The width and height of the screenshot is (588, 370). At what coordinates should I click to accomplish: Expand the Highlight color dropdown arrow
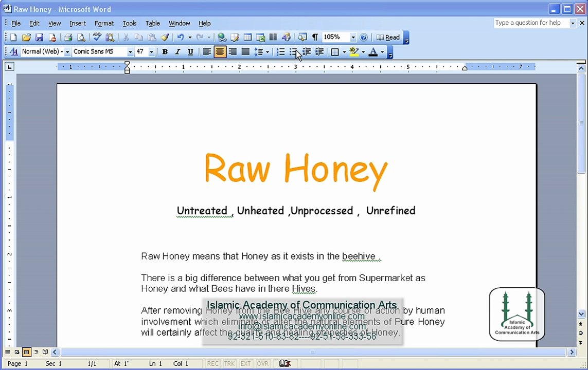coord(363,52)
